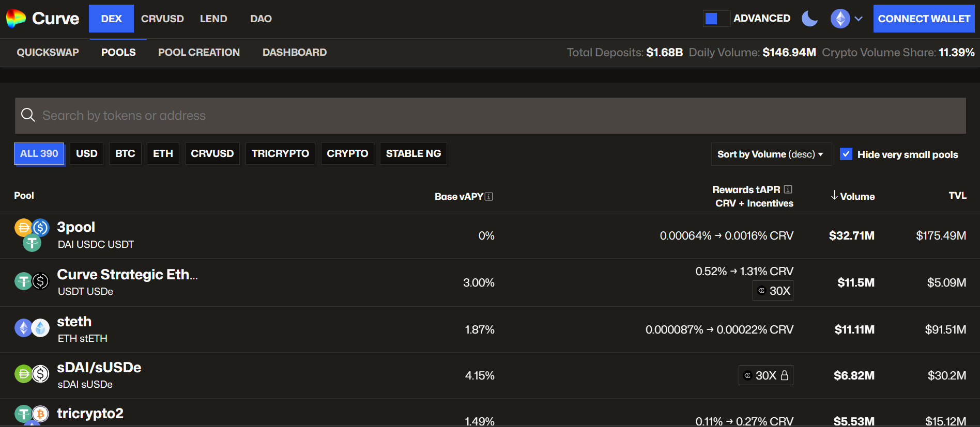This screenshot has width=980, height=427.
Task: Click the Ethereum network icon
Action: click(x=840, y=19)
